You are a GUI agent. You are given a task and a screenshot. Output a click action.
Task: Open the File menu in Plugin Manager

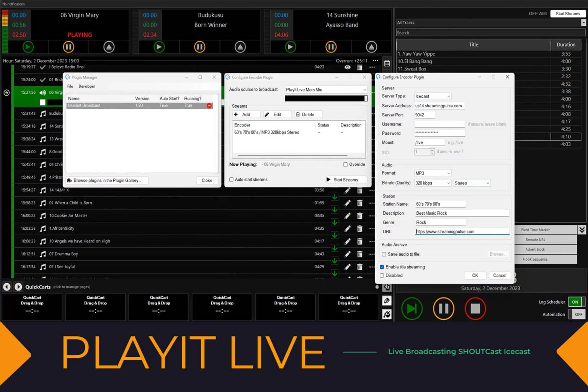click(70, 86)
